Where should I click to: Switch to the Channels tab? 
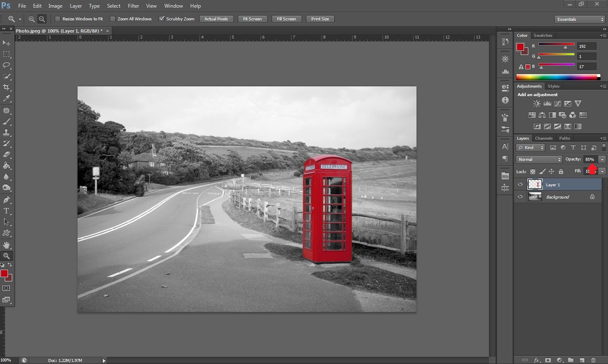(544, 138)
